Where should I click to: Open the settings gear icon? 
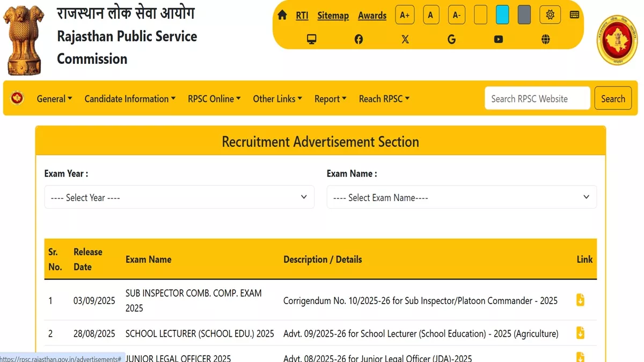tap(550, 15)
